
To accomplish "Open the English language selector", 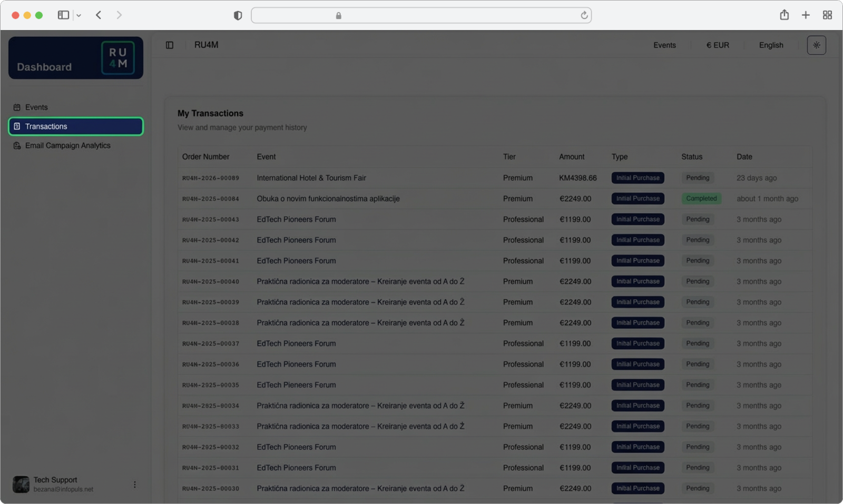I will 771,45.
